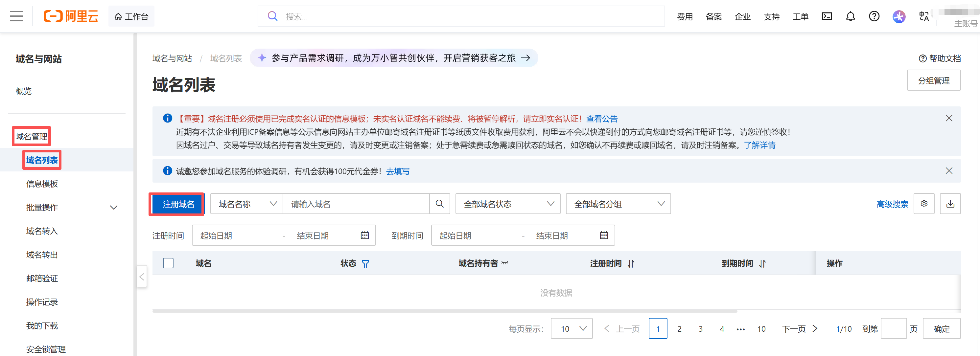980x356 pixels.
Task: Open the 域名名称 search type dropdown
Action: [246, 204]
